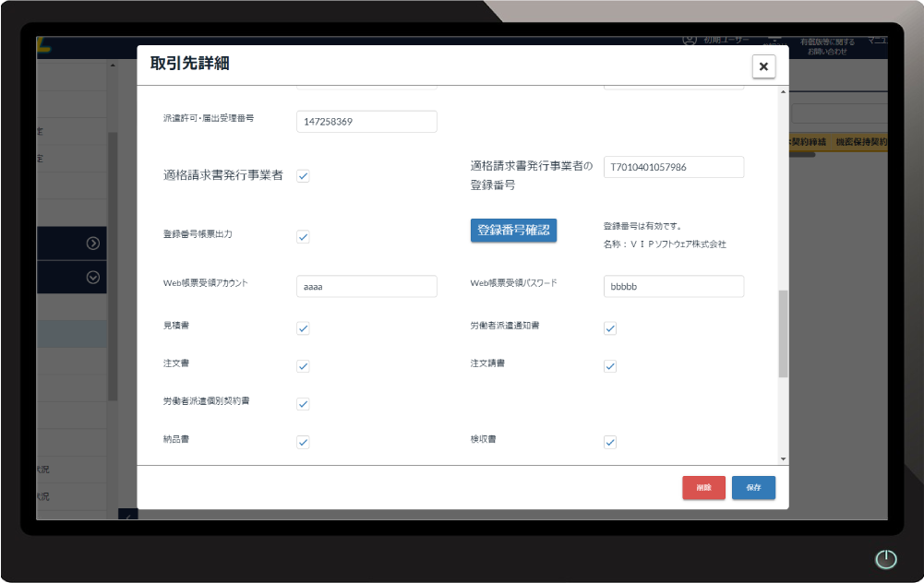Uncheck the 見積書 checkbox
Screen dimensions: 924x583
(303, 328)
